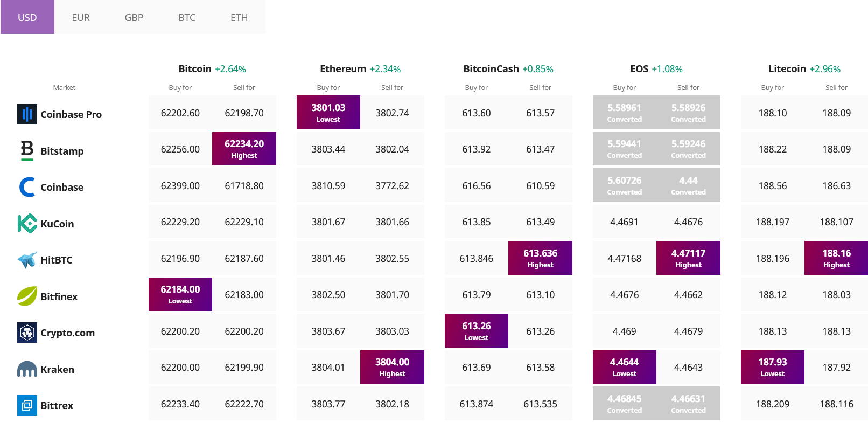The width and height of the screenshot is (868, 422).
Task: Select HitBTC's highest BitcoinCash price 613.636
Action: (541, 258)
